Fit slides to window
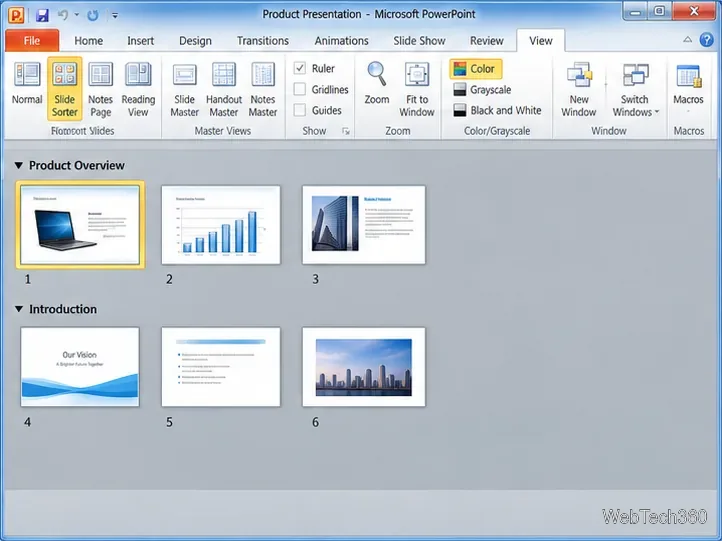 point(417,89)
